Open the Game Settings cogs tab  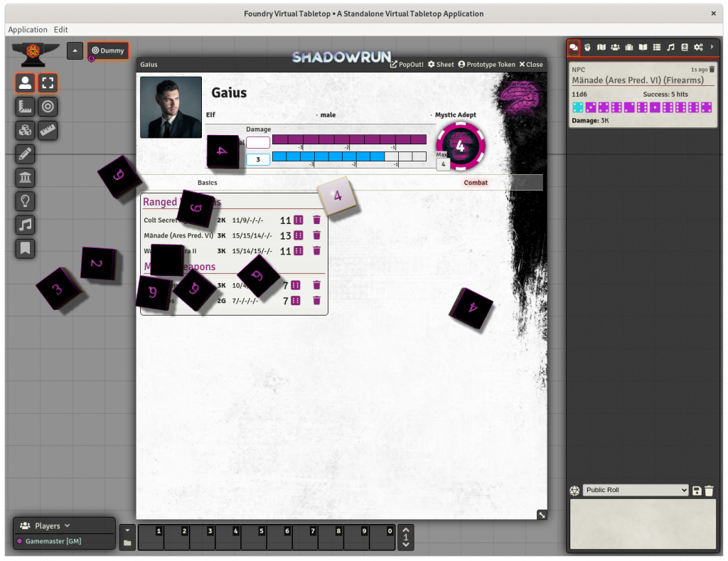coord(698,48)
